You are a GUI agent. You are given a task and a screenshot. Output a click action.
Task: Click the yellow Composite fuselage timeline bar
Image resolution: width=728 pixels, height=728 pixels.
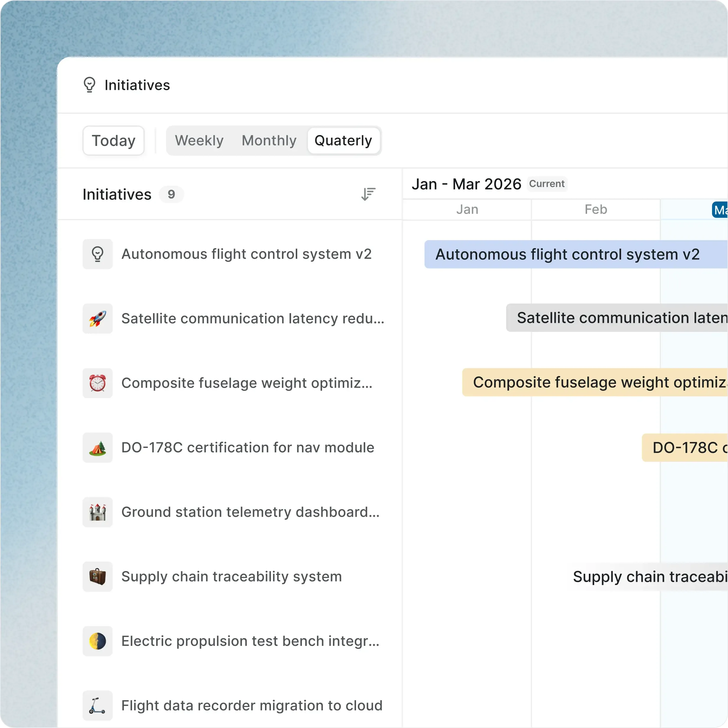(x=595, y=382)
